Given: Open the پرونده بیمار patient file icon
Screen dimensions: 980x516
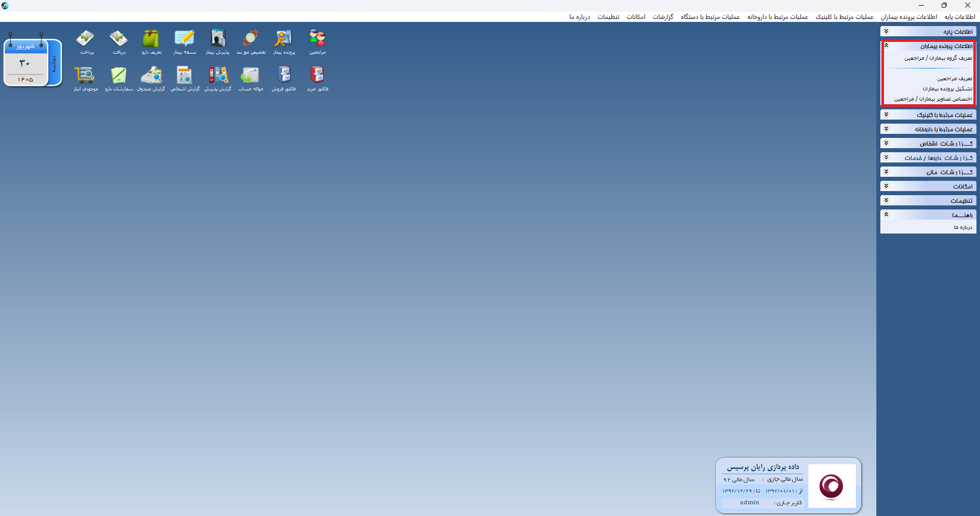Looking at the screenshot, I should (283, 42).
